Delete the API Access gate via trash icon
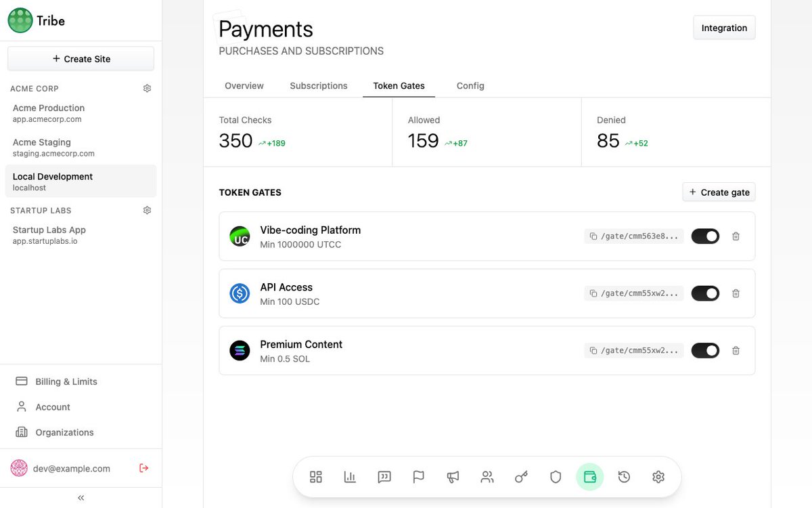 [736, 293]
